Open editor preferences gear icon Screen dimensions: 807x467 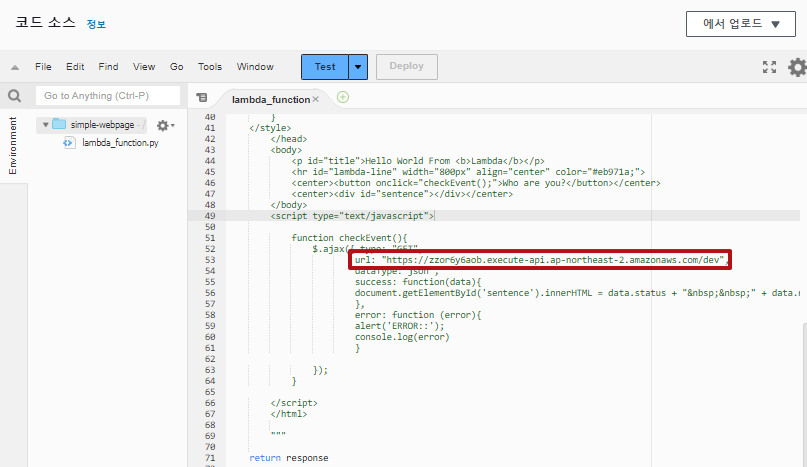pos(797,67)
